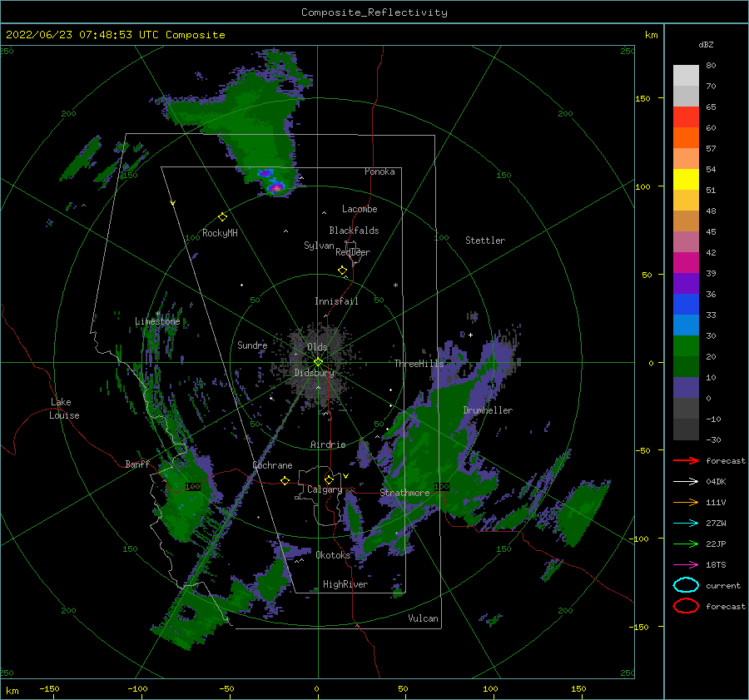Click the '-100' tick on bottom axis

tap(137, 688)
